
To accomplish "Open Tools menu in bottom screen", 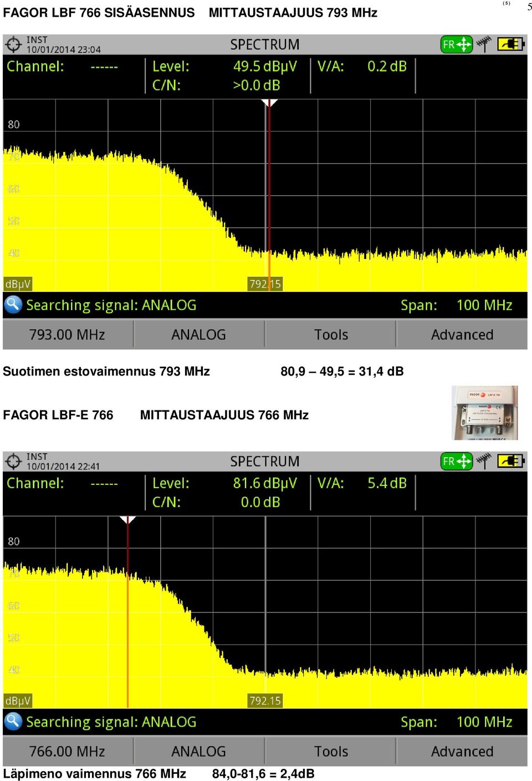I will coord(331,752).
